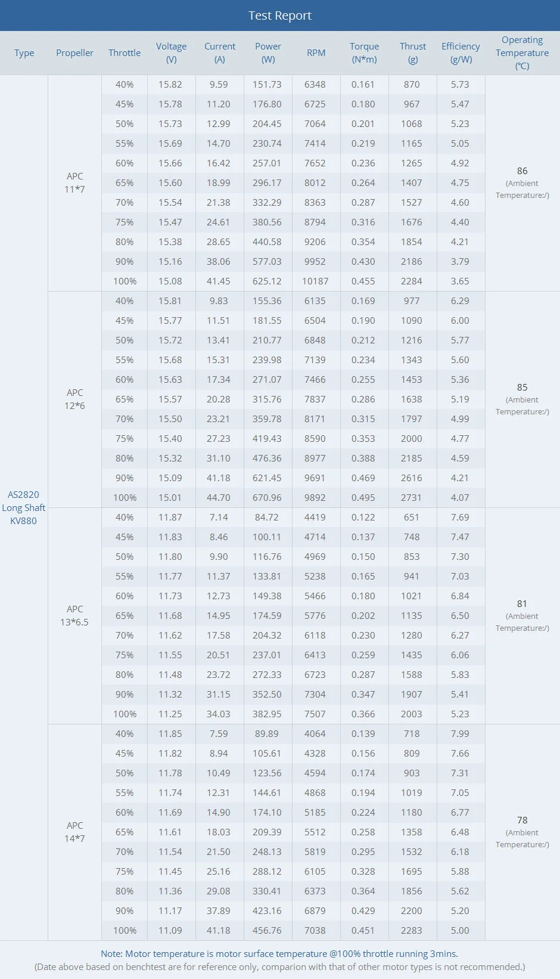Click the Test Report title banner
This screenshot has height=979, width=560.
(280, 16)
